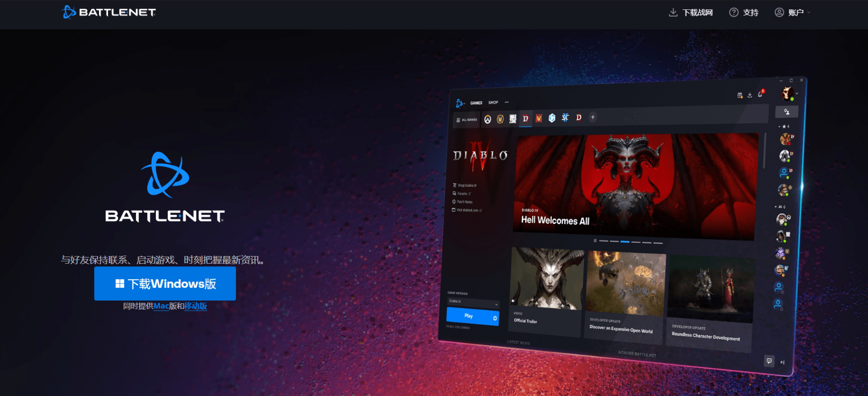This screenshot has height=396, width=868.
Task: Expand the 账户 account dropdown
Action: click(793, 13)
